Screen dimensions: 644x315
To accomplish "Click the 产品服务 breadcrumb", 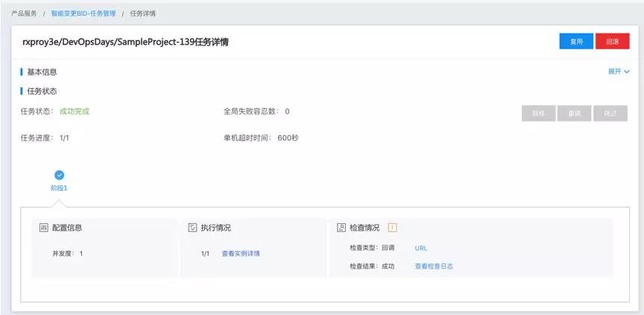I will click(x=24, y=13).
